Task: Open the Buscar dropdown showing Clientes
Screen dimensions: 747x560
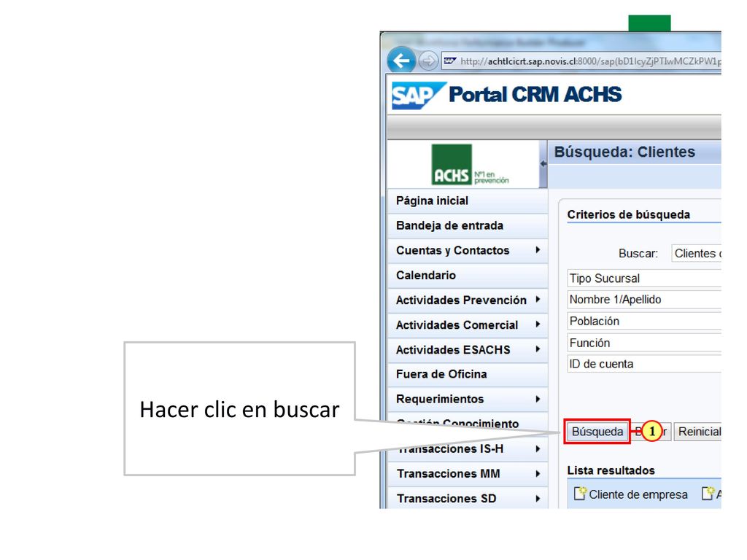Action: pos(696,253)
